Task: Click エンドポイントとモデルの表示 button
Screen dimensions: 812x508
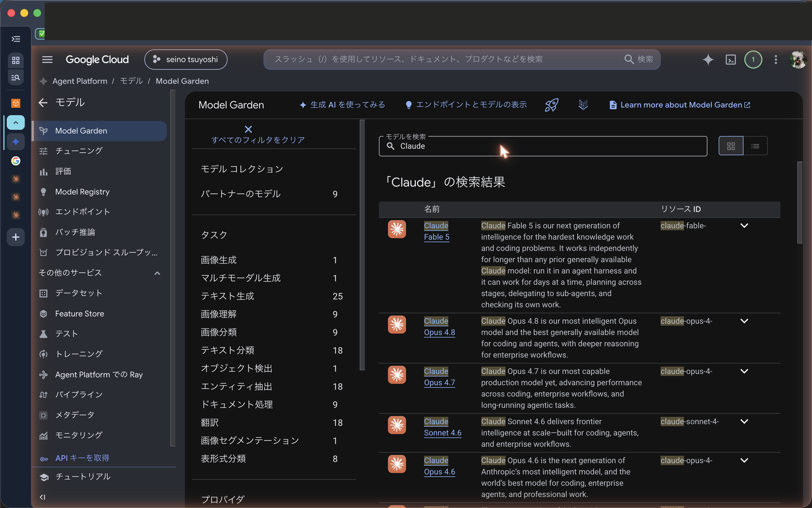Action: [x=466, y=105]
